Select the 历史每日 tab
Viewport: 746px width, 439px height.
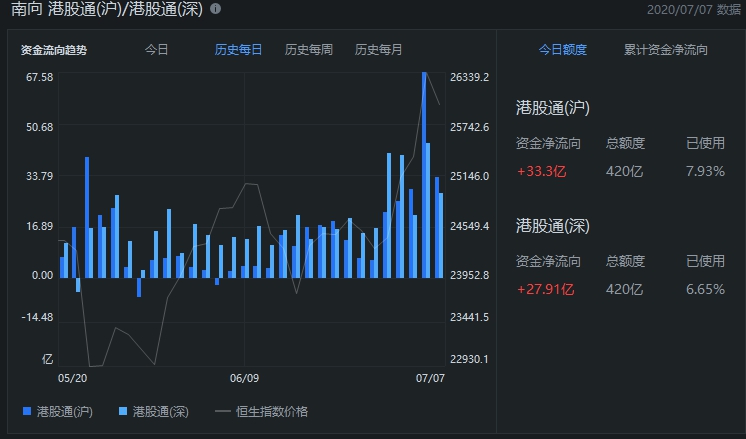[238, 49]
